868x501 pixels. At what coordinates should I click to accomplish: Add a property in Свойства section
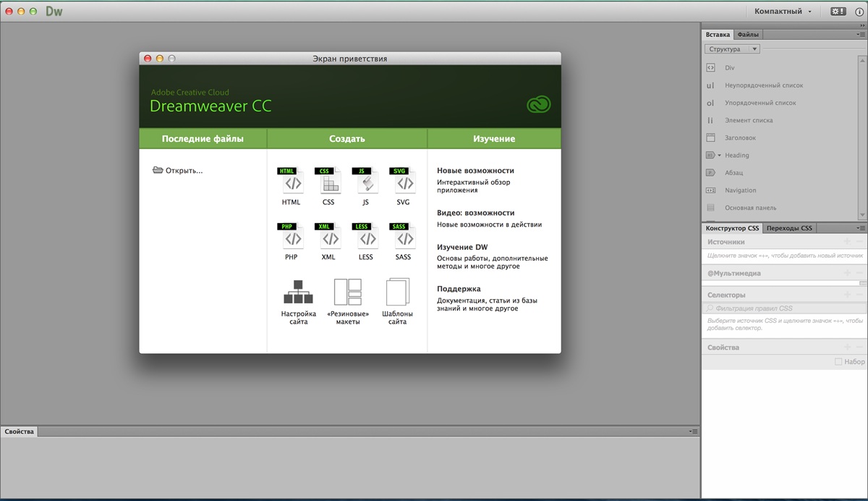[x=847, y=347]
